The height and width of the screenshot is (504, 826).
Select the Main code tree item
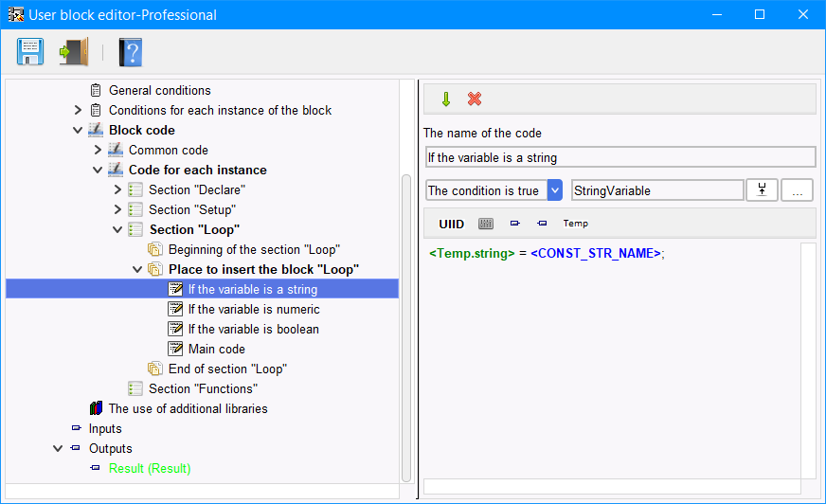217,350
